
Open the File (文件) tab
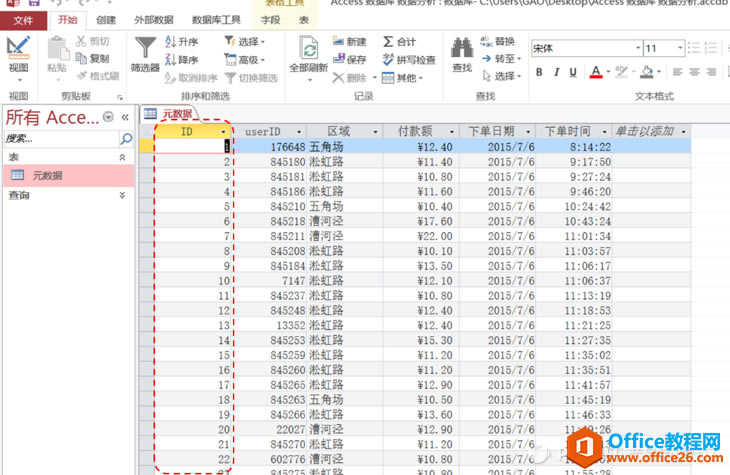(23, 20)
